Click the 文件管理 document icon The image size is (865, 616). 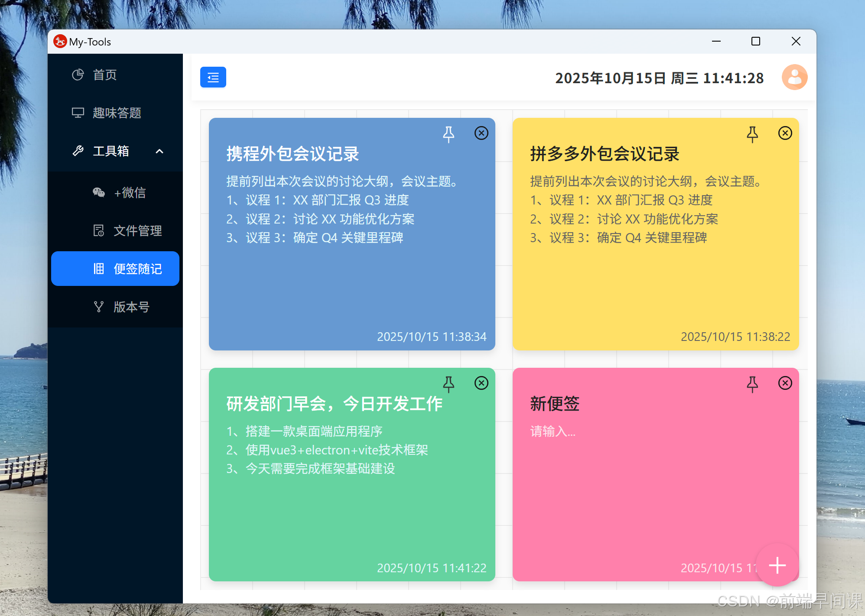(99, 231)
